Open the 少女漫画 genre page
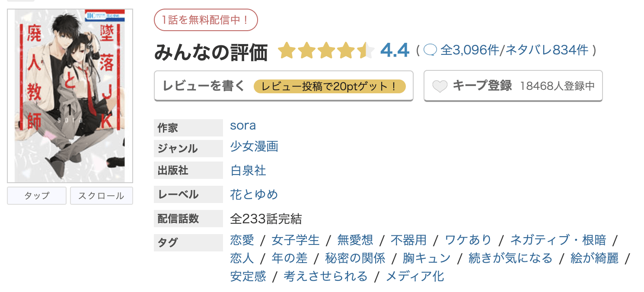The width and height of the screenshot is (644, 292). point(254,147)
